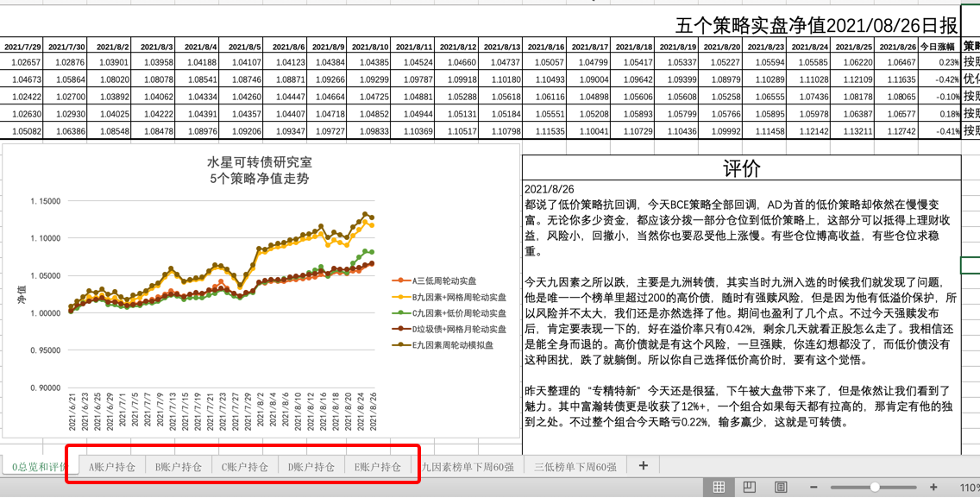Select the 评价 heading cell
The image size is (980, 498).
click(741, 168)
